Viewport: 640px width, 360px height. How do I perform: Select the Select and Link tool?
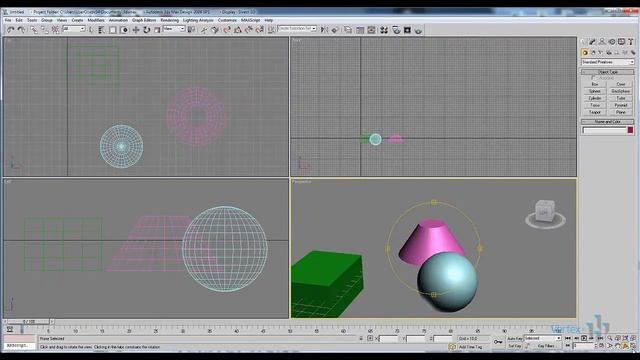point(34,30)
